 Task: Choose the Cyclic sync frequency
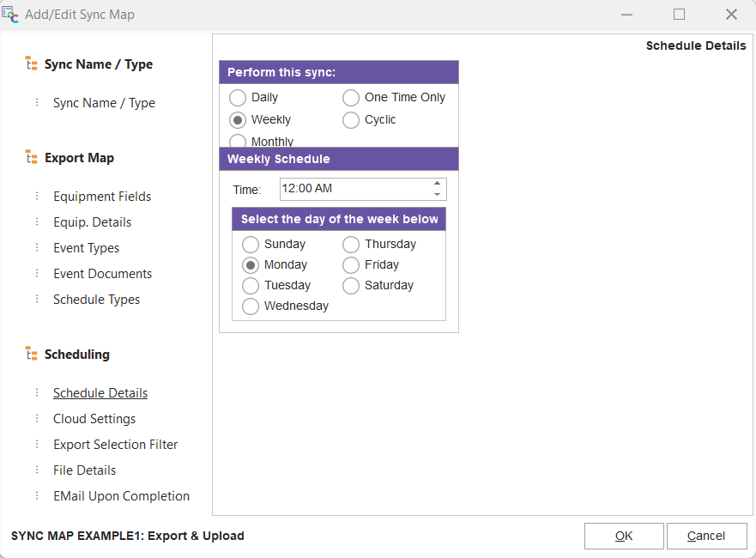pos(351,120)
